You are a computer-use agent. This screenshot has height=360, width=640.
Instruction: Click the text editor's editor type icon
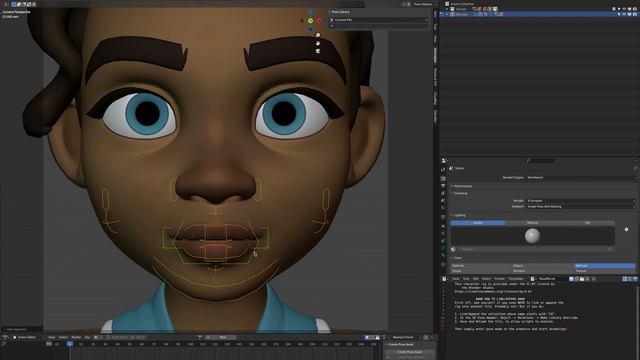tap(444, 279)
